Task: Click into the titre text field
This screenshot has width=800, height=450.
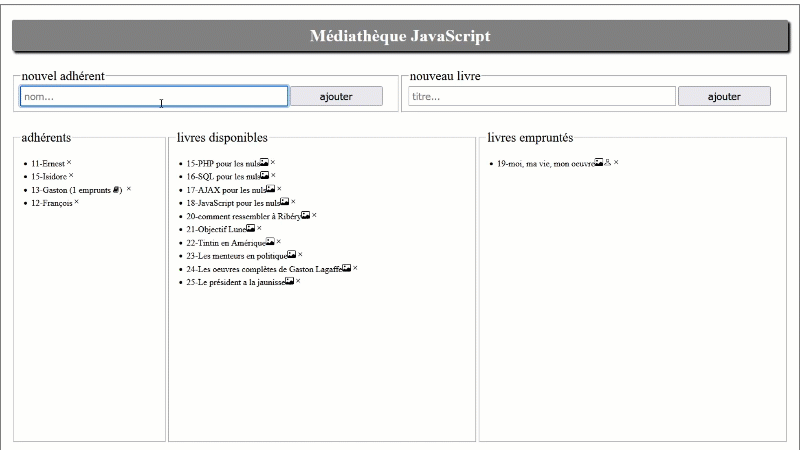Action: (541, 96)
